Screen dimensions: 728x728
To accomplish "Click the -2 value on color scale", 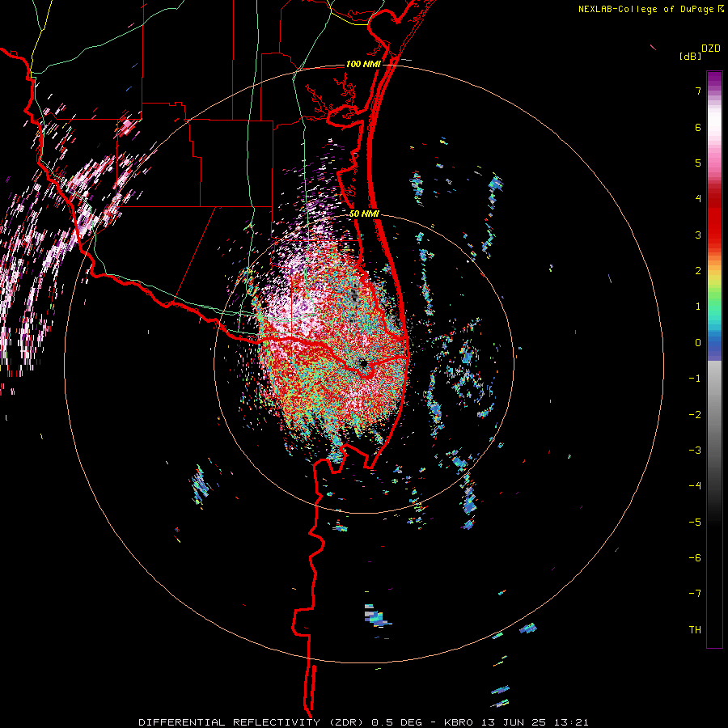I will point(695,414).
